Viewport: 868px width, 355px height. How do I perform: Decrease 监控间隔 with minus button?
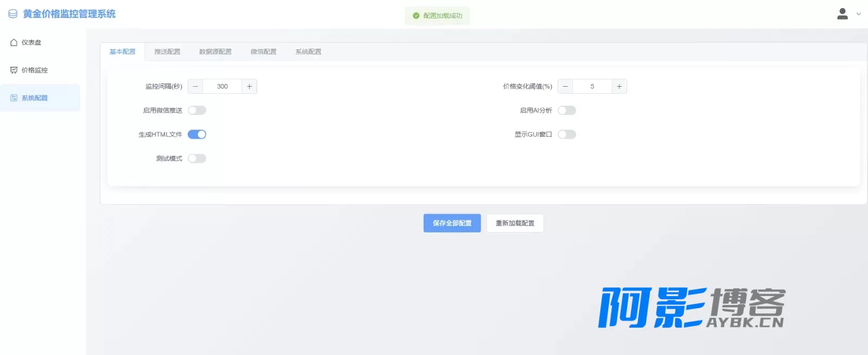click(x=195, y=86)
